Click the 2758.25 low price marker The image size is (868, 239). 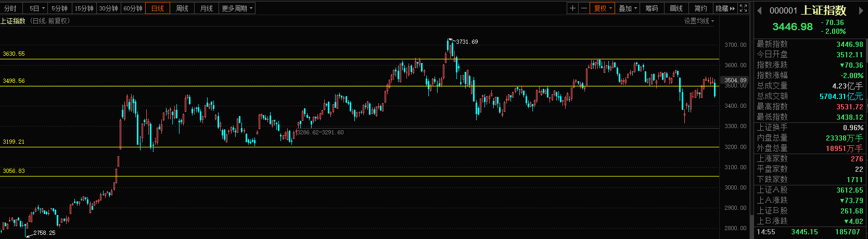coord(44,233)
